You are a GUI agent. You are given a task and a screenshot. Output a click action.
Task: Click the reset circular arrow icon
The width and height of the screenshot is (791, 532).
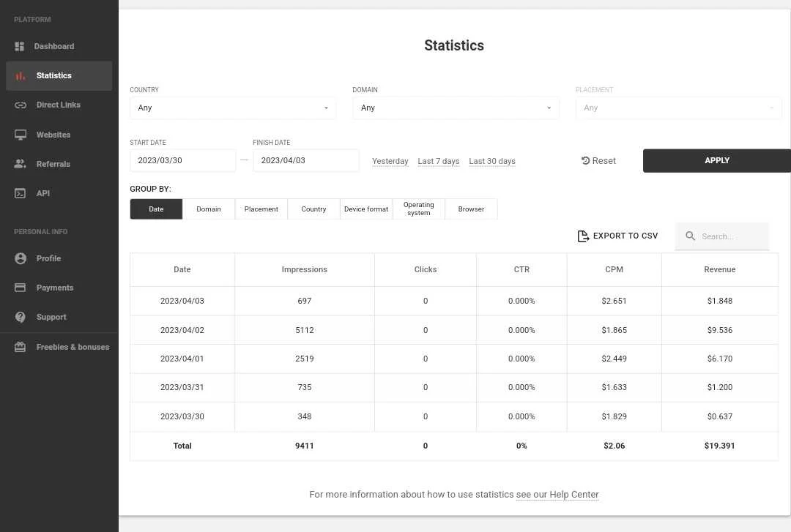(585, 160)
